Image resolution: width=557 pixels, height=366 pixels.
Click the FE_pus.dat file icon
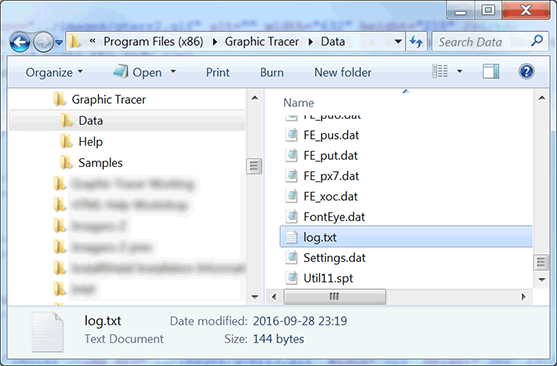pyautogui.click(x=291, y=135)
